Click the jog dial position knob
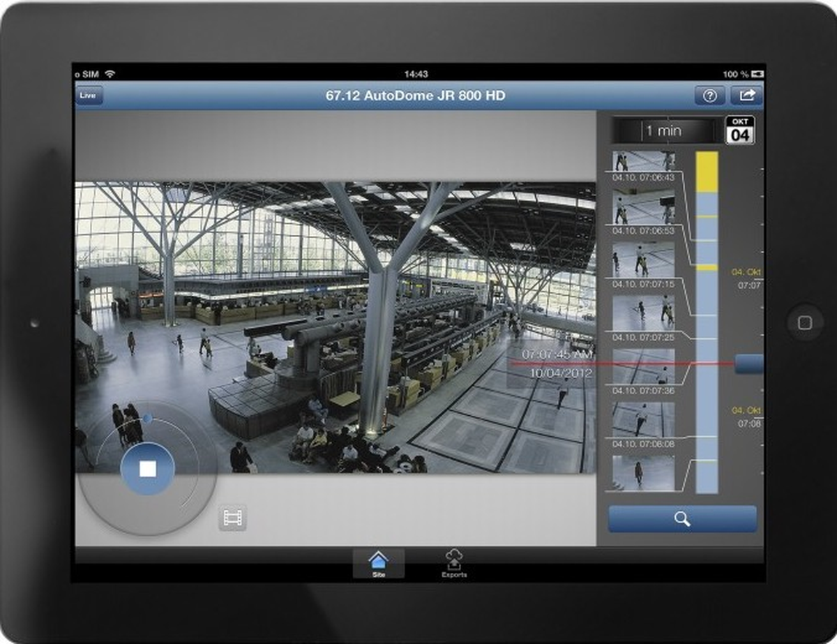 tap(147, 418)
